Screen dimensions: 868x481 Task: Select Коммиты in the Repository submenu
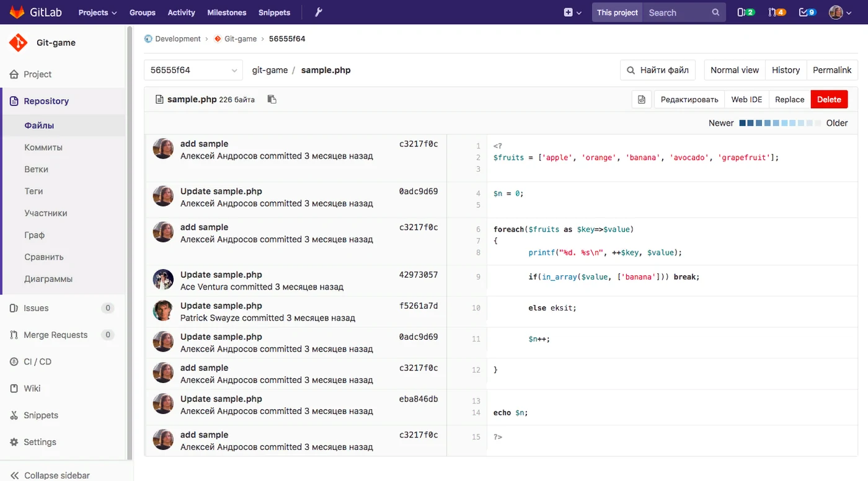43,148
